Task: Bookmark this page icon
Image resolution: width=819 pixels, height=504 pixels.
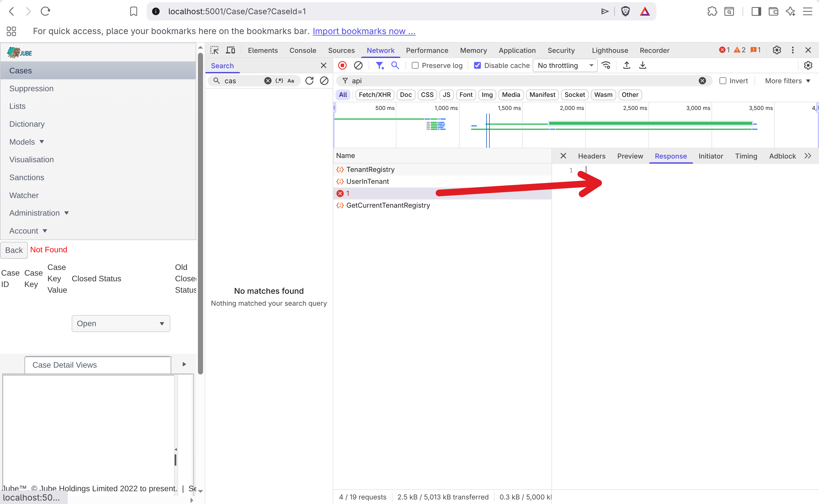Action: point(133,11)
